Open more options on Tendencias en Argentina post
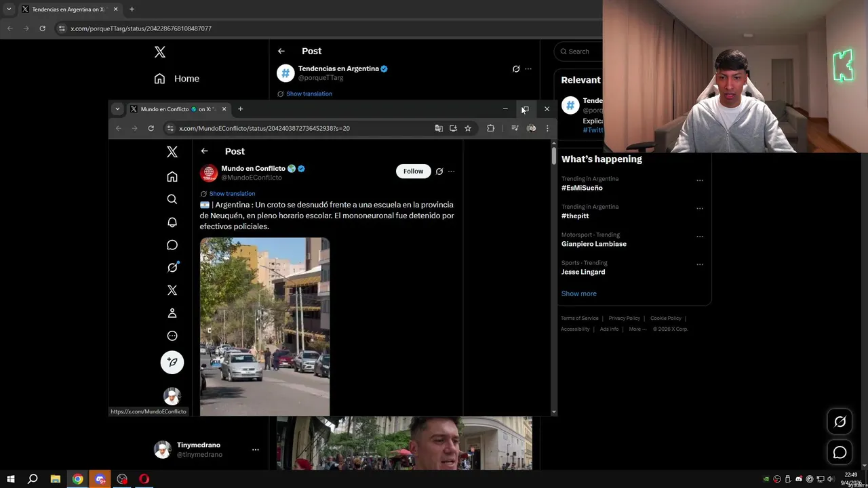This screenshot has width=868, height=488. 528,69
